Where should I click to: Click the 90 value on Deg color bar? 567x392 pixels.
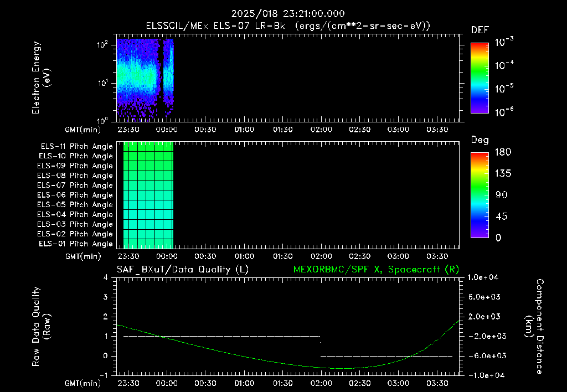(502, 195)
